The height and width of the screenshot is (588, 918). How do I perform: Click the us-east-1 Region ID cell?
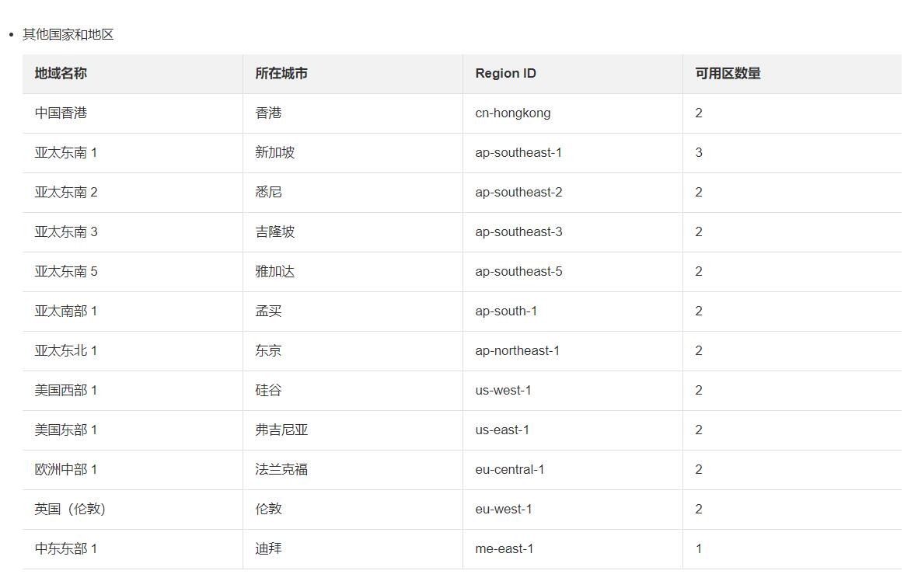coord(502,430)
